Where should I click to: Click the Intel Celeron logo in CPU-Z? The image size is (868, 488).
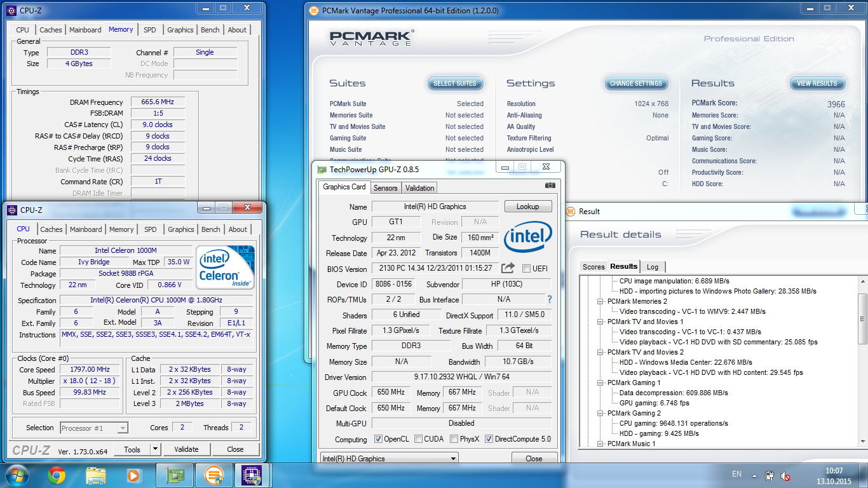coord(225,267)
